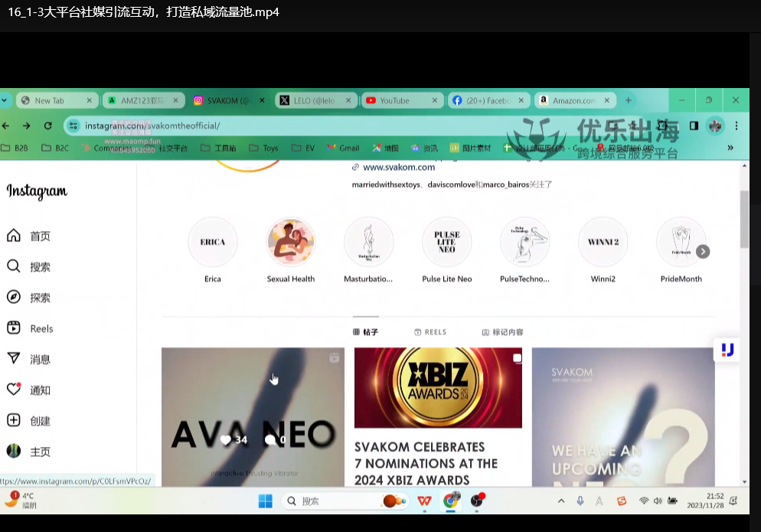This screenshot has height=532, width=761.
Task: Select the 帖子 posts tab
Action: point(365,332)
